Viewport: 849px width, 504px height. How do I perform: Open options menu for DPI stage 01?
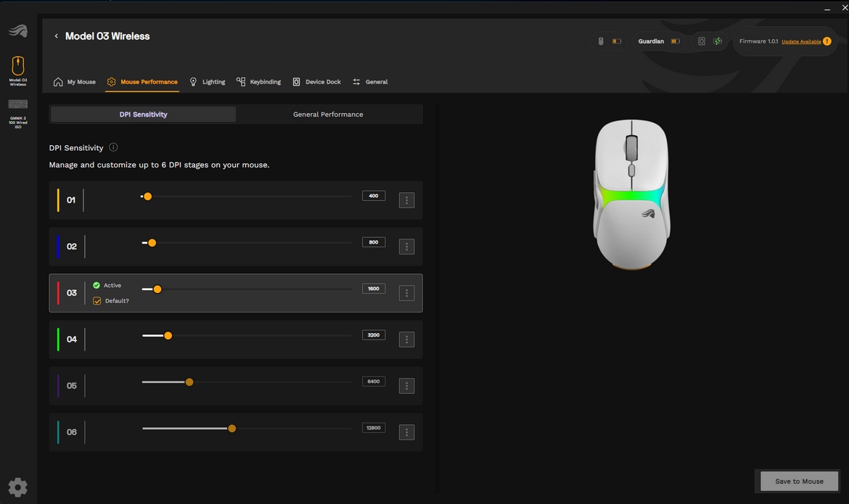pos(406,200)
